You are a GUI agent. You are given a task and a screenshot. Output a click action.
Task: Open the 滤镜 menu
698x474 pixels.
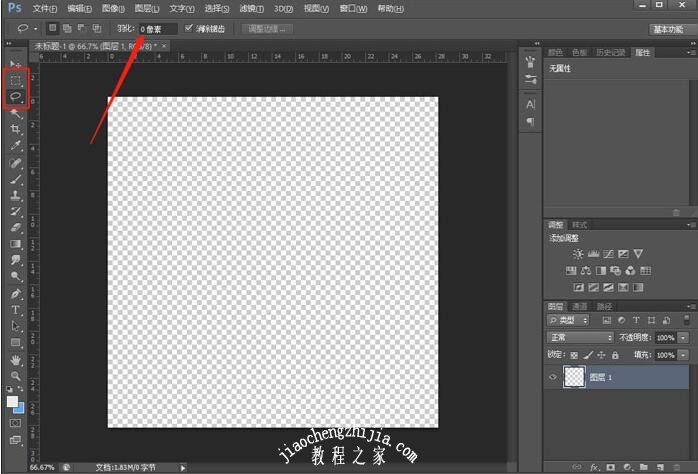tap(248, 8)
